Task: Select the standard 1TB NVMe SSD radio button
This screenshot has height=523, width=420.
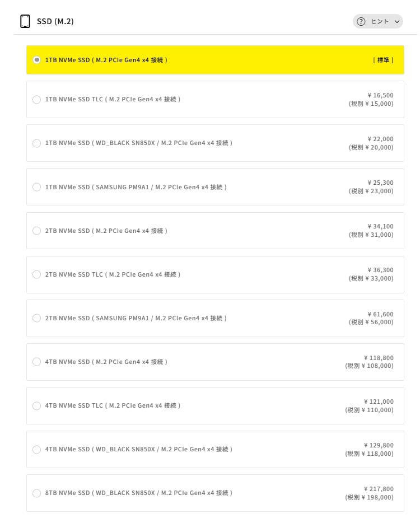Action: click(x=37, y=60)
